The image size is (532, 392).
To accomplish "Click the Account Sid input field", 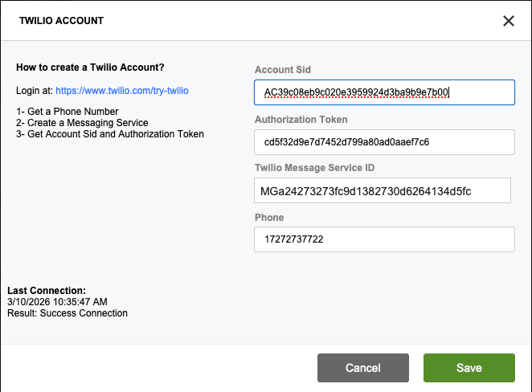I will coord(384,92).
